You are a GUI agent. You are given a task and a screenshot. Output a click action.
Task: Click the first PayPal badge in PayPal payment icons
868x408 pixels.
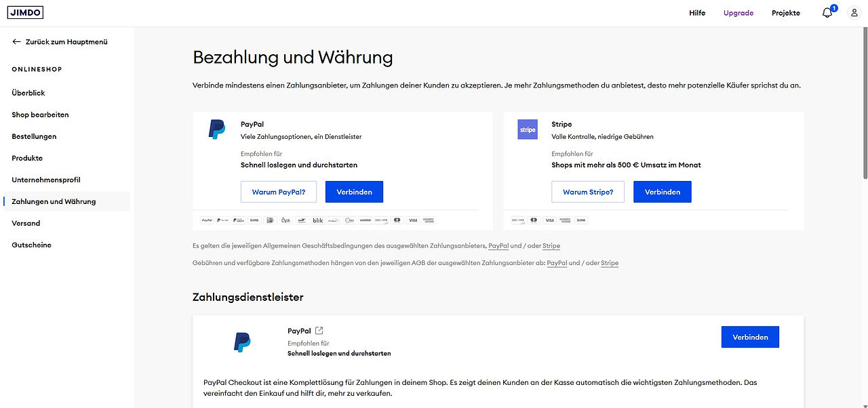pos(207,220)
